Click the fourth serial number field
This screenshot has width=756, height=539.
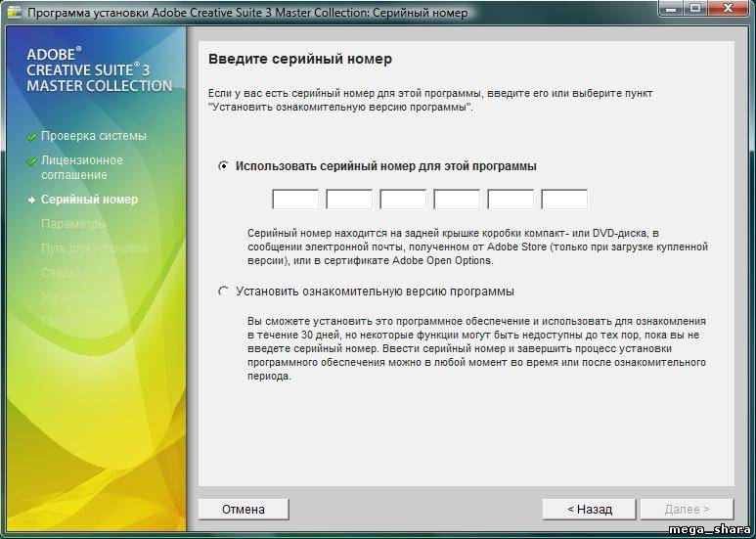point(457,200)
